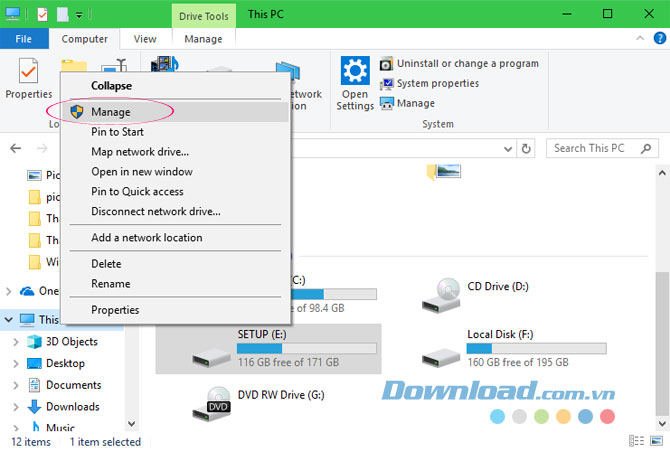Viewport: 670px width, 452px height.
Task: Select Pin to Start in context menu
Action: coord(175,132)
